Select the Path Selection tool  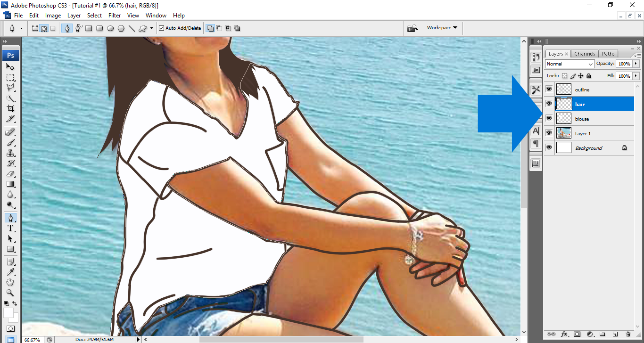pos(10,238)
